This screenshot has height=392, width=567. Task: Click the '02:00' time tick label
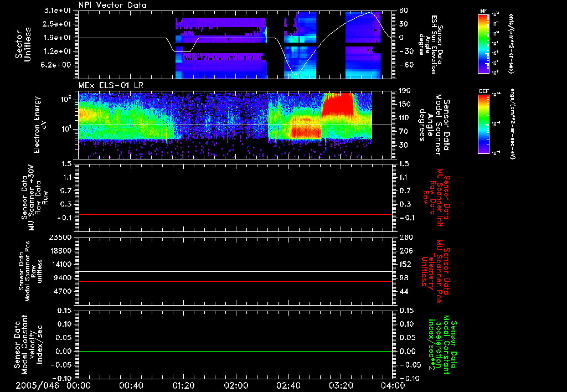coord(236,385)
